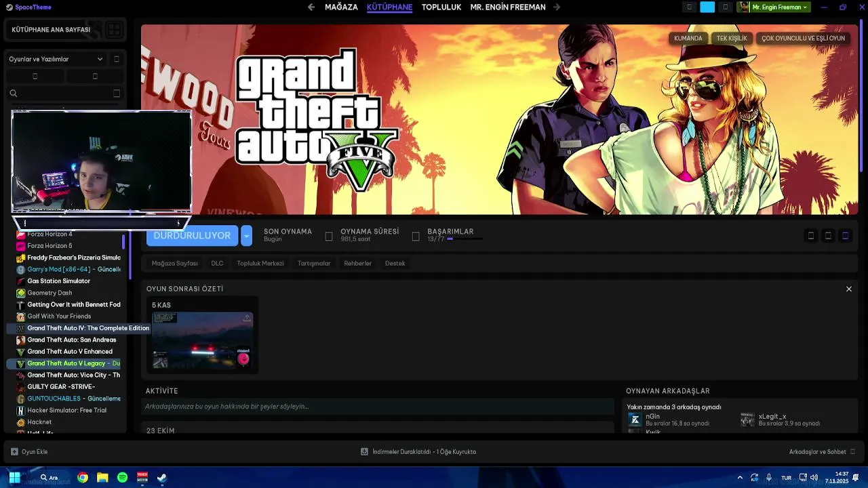Click the KUMANDA tag
The image size is (868, 488).
[688, 39]
